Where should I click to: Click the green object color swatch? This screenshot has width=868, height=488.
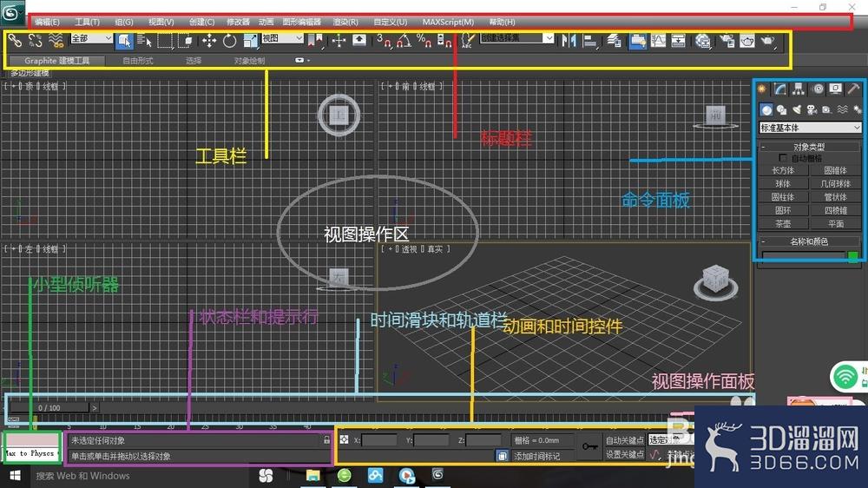point(853,255)
